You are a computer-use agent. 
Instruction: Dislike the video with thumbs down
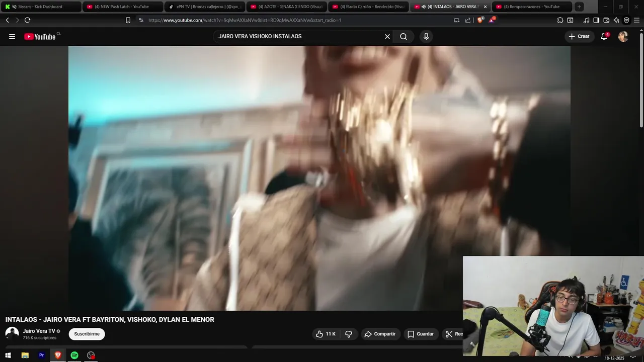click(349, 334)
